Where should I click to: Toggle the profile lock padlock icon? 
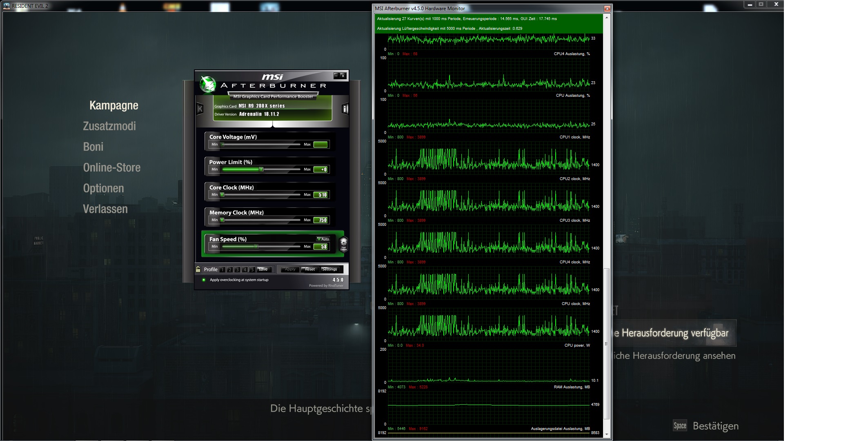point(198,269)
